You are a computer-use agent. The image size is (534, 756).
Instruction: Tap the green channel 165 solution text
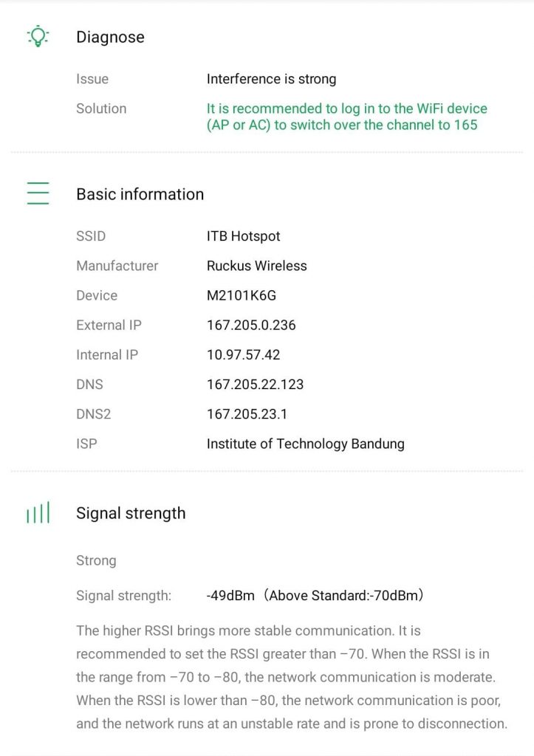pos(346,117)
